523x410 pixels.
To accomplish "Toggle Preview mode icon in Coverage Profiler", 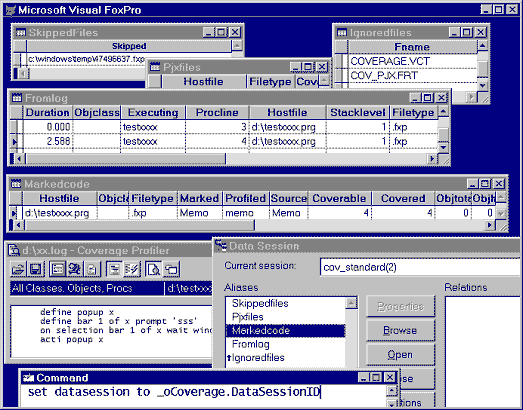I will (x=154, y=269).
